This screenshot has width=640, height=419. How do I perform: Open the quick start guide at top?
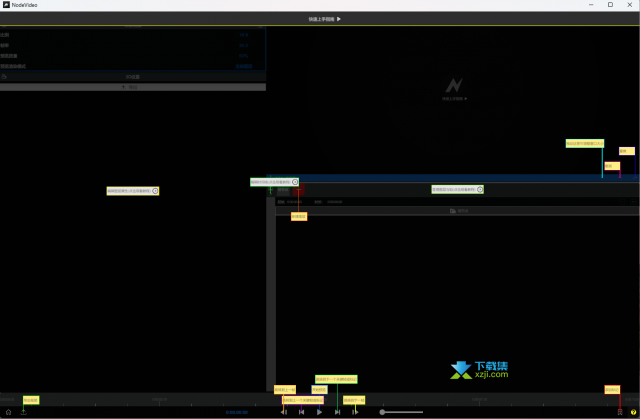(x=324, y=19)
